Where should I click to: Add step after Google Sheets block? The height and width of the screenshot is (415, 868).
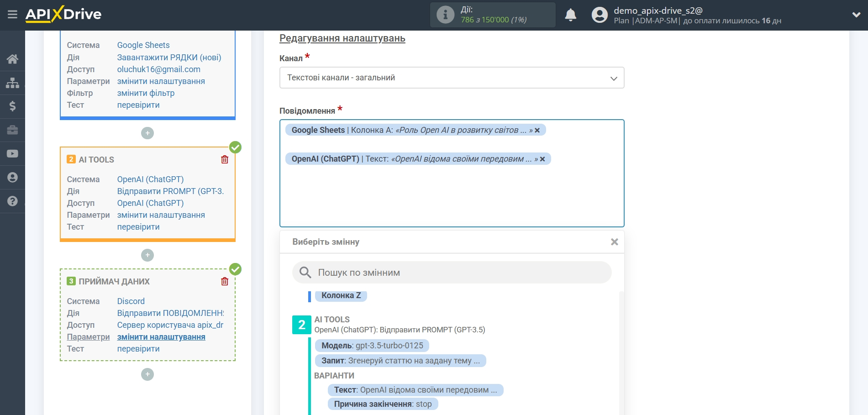click(147, 133)
